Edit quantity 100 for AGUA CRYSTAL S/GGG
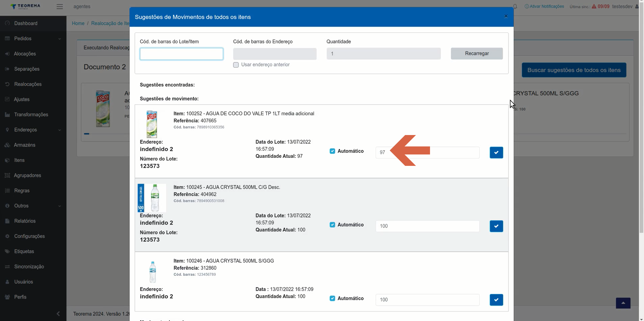 pyautogui.click(x=427, y=300)
